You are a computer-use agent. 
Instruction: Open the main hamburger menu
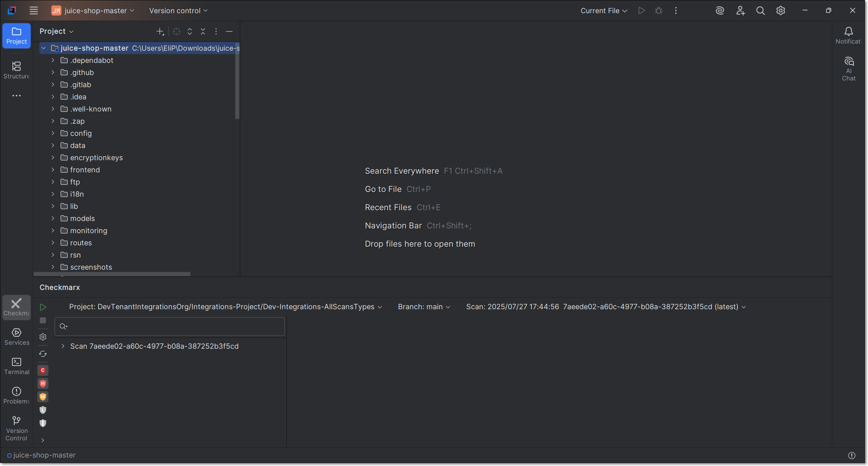tap(33, 10)
